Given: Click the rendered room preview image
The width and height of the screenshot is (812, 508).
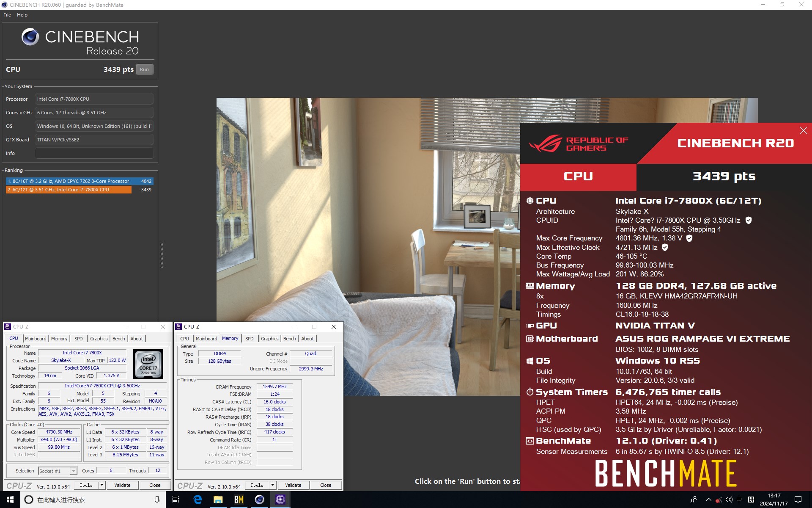Looking at the screenshot, I should (368, 247).
